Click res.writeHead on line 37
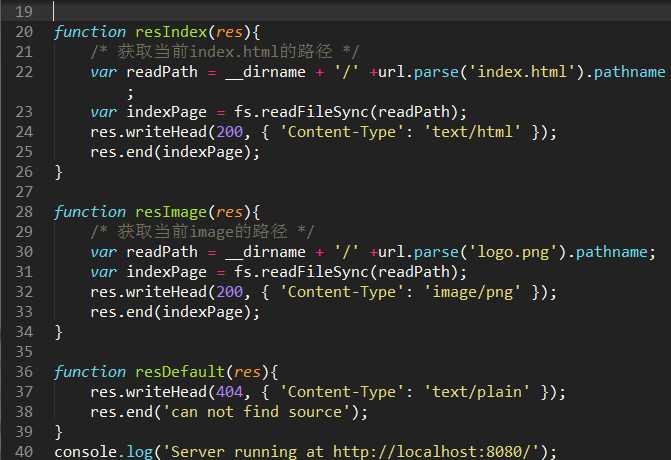 point(148,392)
